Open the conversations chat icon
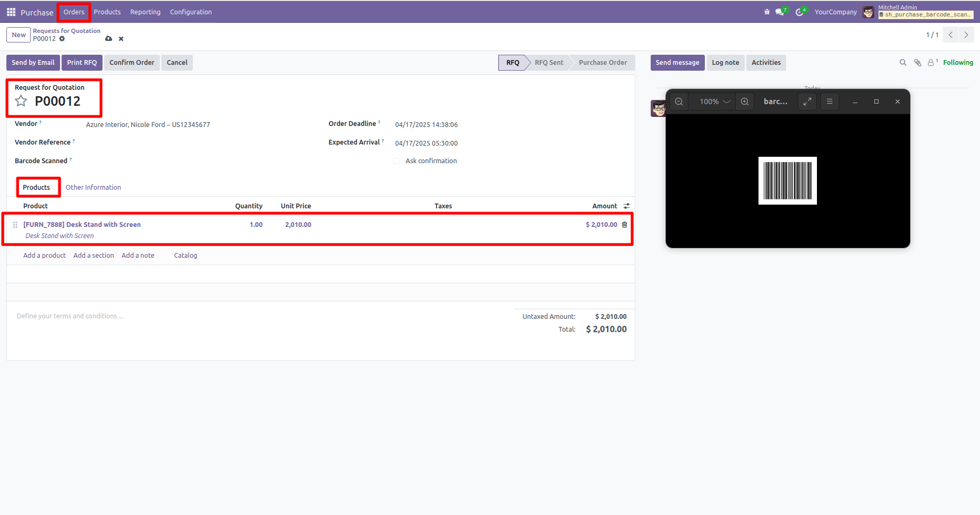Viewport: 980px width, 515px height. tap(781, 12)
